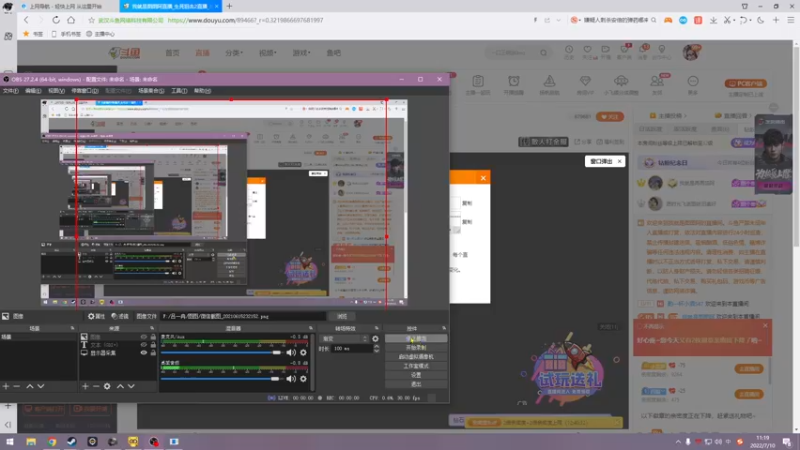Open OBS View menu
Screen dimensions: 800x450
point(56,91)
